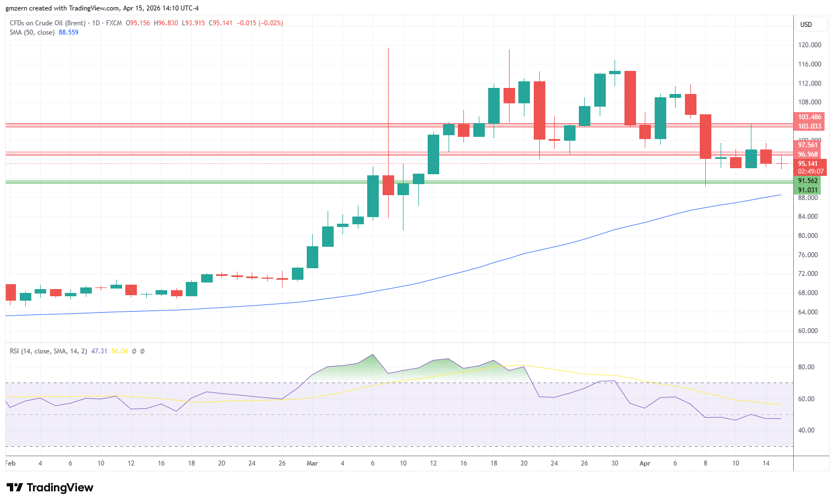Click the 103.033 resistance price label
835x504 pixels.
[x=810, y=126]
